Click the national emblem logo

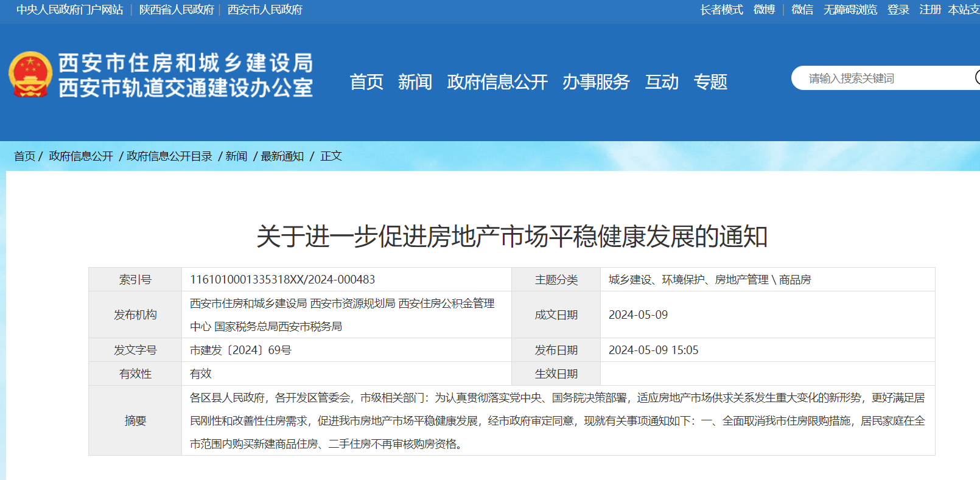[30, 75]
